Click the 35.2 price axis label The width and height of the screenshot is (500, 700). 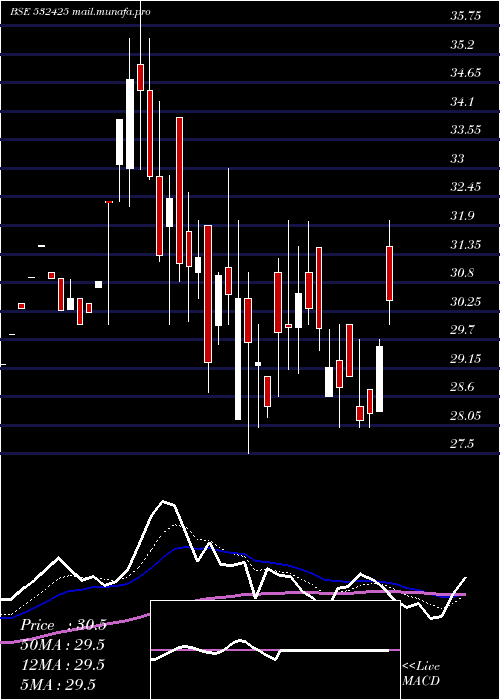click(x=463, y=45)
